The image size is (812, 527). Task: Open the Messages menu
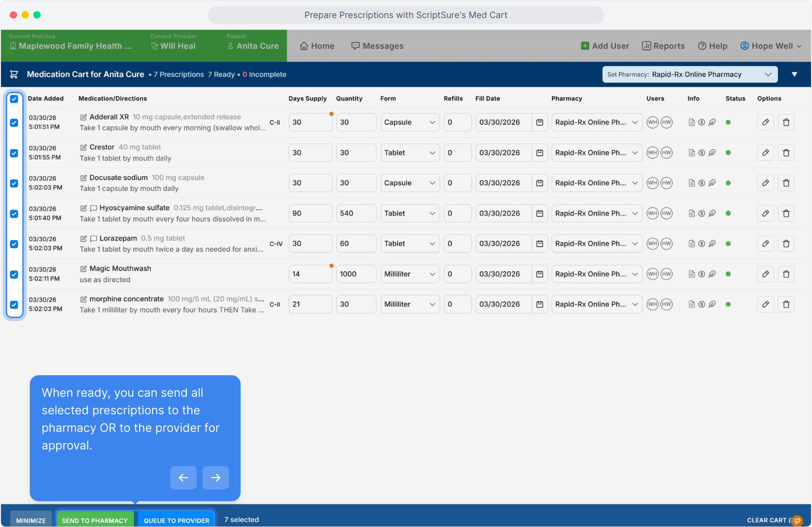pyautogui.click(x=377, y=46)
